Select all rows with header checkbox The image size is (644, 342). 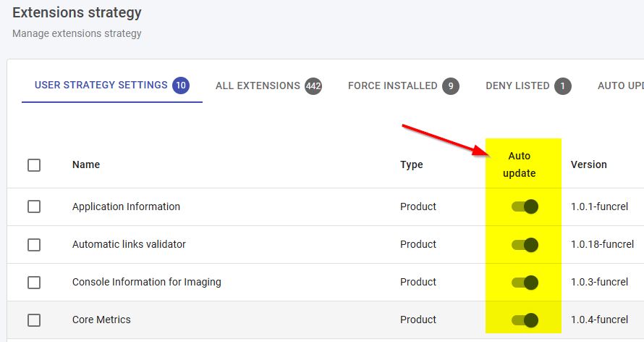(x=34, y=165)
